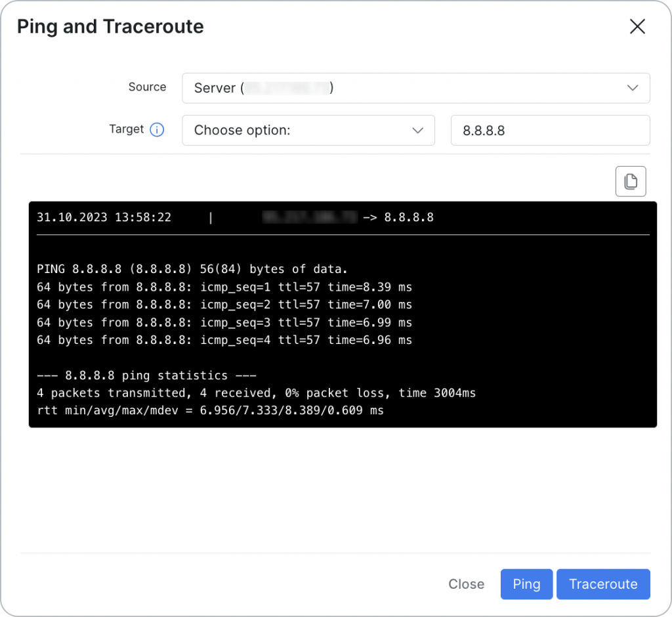The width and height of the screenshot is (672, 617).
Task: Click the X to close the dialog
Action: [x=637, y=26]
